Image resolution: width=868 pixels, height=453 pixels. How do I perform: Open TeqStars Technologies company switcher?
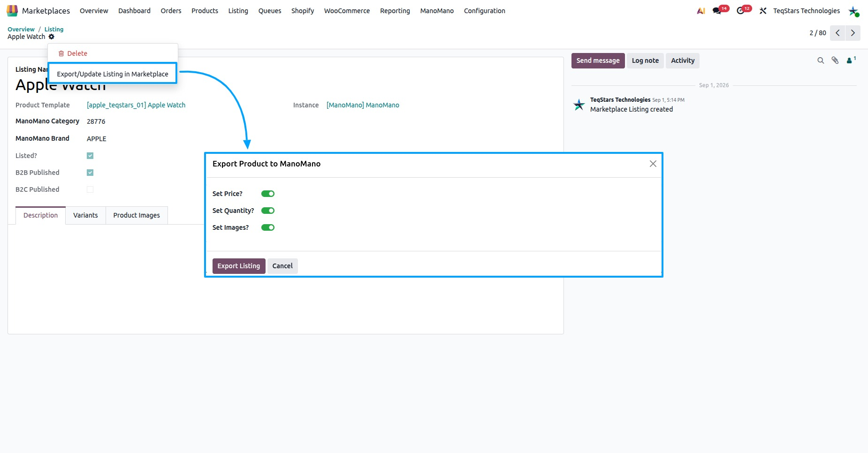[807, 11]
